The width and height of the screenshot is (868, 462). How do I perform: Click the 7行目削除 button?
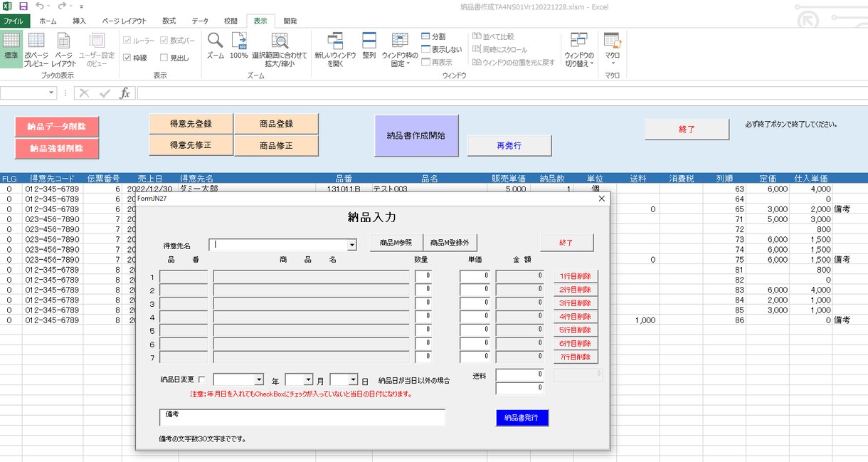576,357
